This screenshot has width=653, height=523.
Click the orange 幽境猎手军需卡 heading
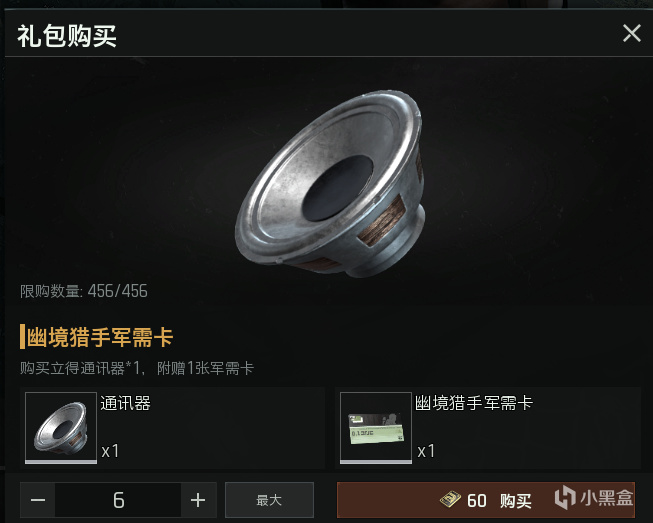[100, 337]
